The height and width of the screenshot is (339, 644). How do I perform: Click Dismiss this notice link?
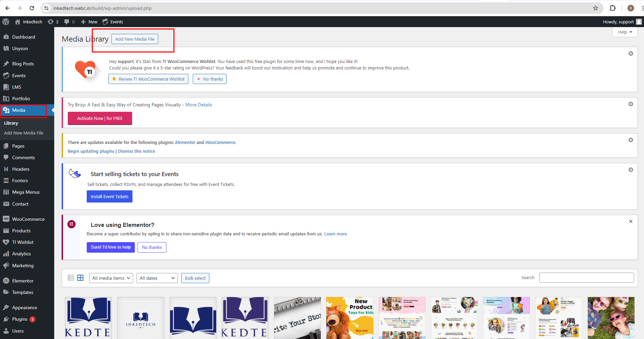[x=137, y=151]
